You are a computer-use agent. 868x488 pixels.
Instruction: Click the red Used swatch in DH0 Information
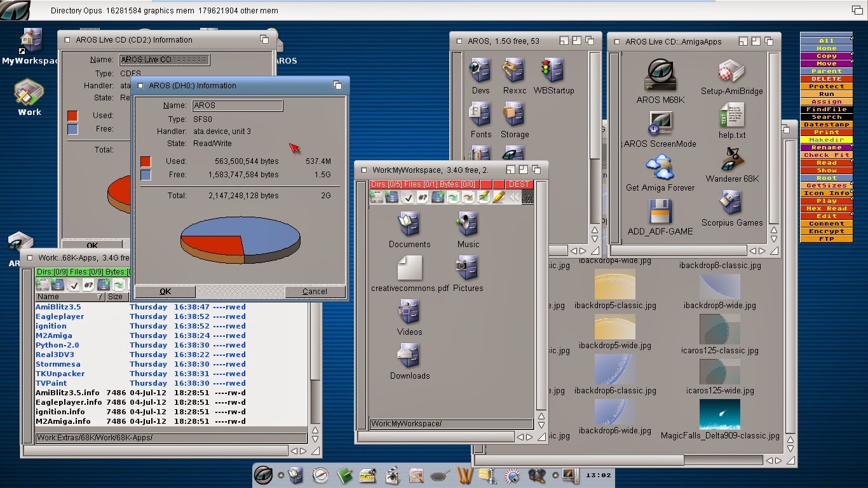point(146,162)
